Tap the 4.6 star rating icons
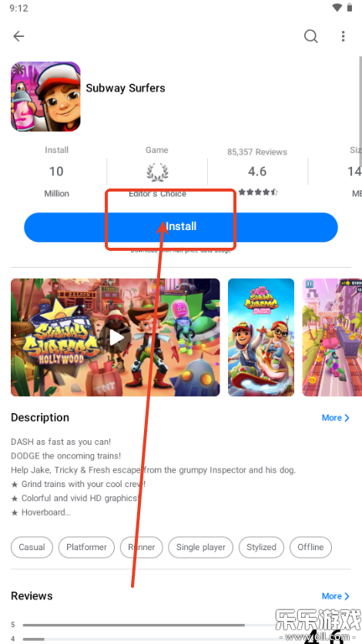This screenshot has width=362, height=644. tap(258, 192)
